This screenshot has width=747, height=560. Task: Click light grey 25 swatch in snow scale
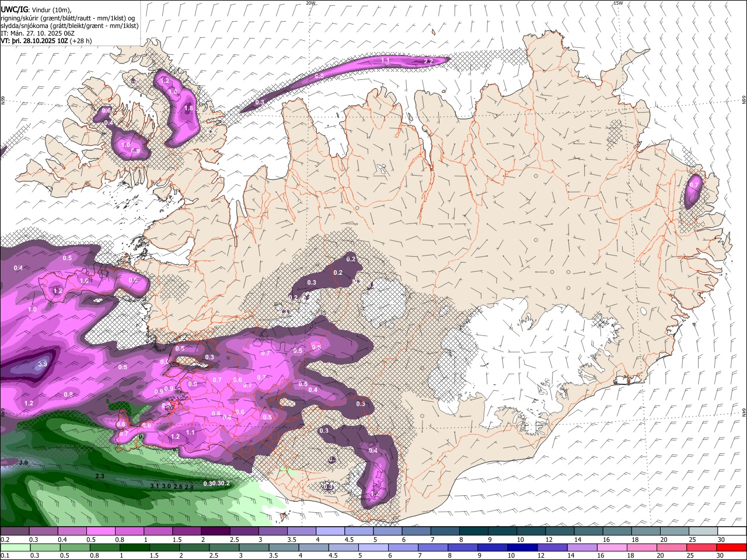pos(703,531)
